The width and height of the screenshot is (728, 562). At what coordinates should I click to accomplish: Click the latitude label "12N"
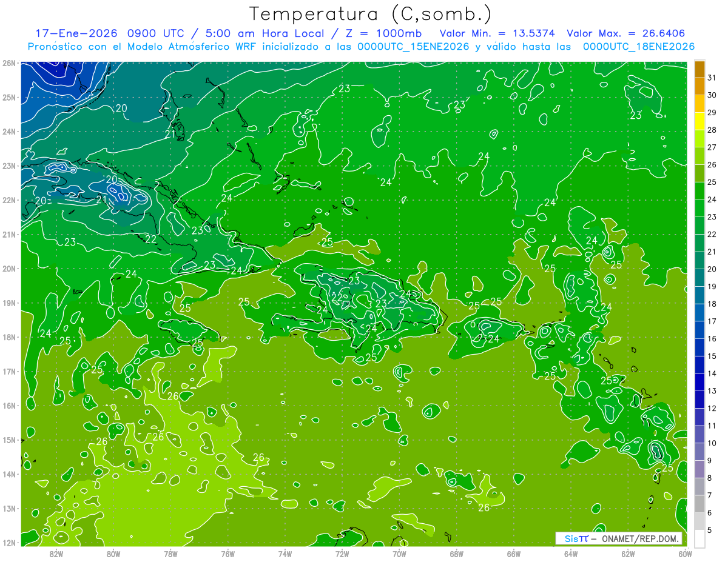(9, 543)
